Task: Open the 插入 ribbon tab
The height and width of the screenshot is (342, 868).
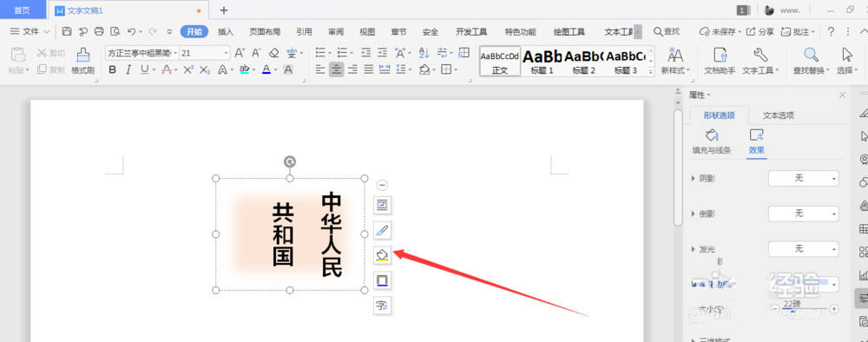Action: pyautogui.click(x=226, y=31)
